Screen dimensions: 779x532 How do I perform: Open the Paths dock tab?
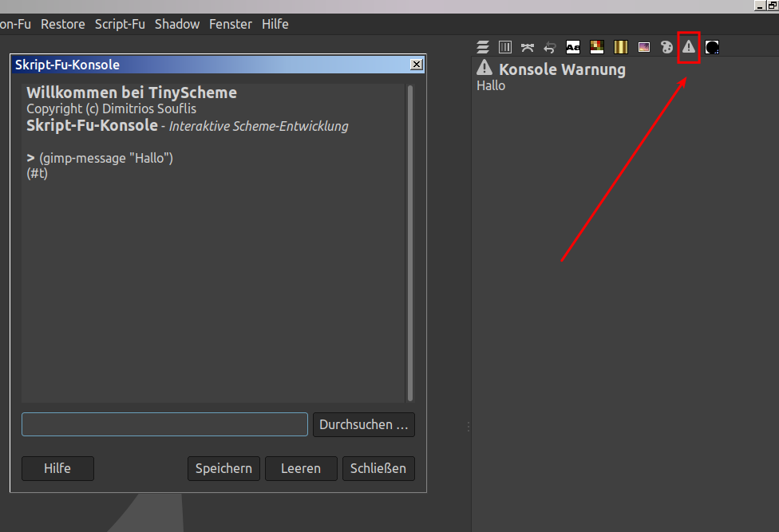527,47
